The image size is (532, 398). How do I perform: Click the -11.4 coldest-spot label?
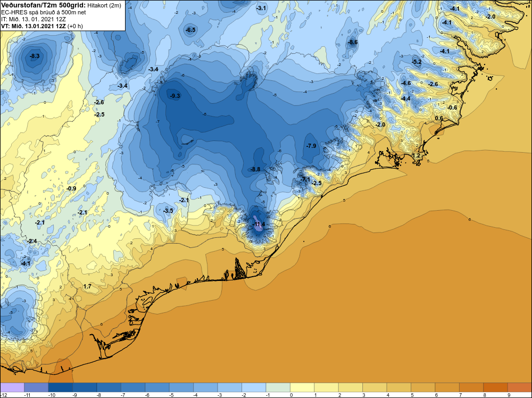point(260,225)
